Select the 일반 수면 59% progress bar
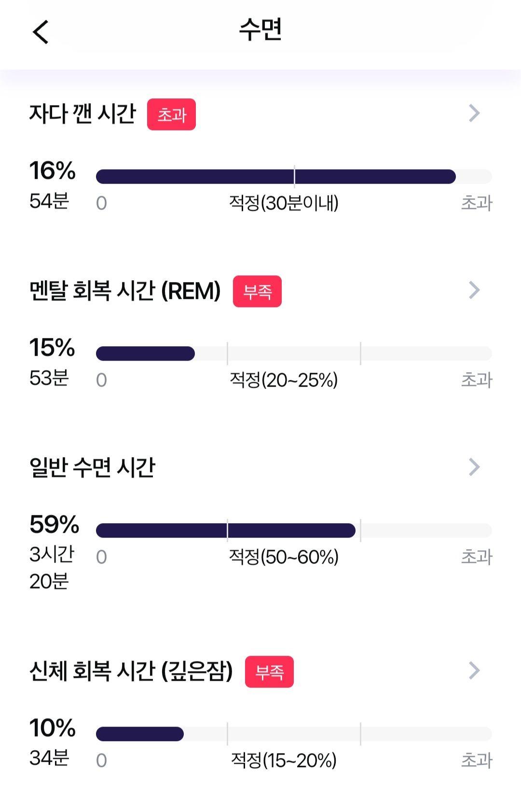Image resolution: width=521 pixels, height=812 pixels. (294, 530)
